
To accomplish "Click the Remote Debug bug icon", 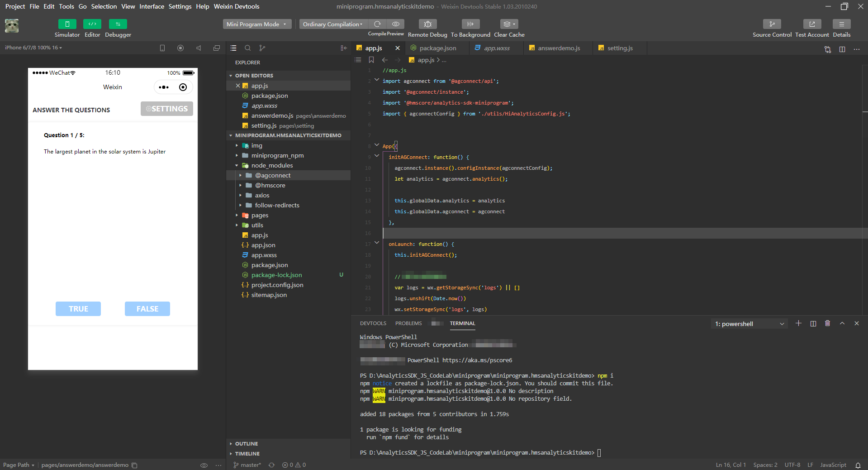I will coord(427,24).
